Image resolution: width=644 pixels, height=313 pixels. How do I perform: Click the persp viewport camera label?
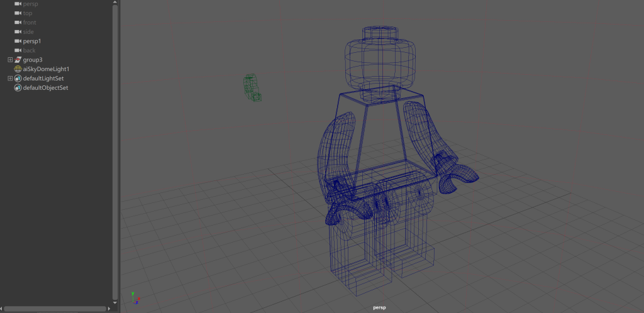pyautogui.click(x=379, y=308)
